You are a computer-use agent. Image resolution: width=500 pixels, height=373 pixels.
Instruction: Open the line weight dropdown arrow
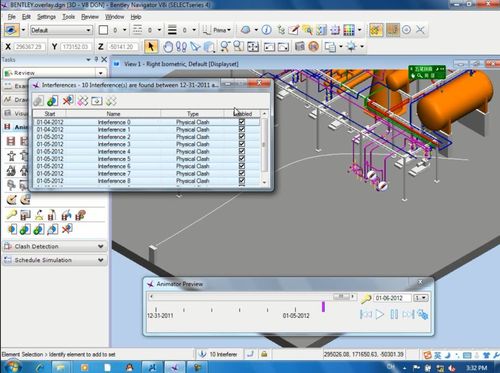194,30
